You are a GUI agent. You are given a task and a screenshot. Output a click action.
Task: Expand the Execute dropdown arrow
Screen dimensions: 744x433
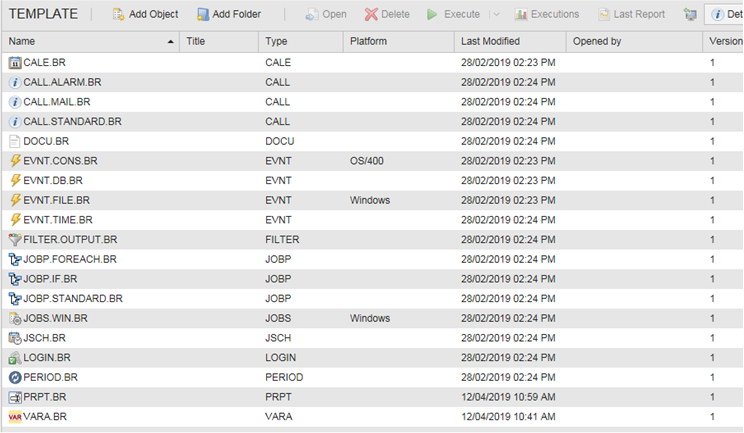tap(496, 15)
